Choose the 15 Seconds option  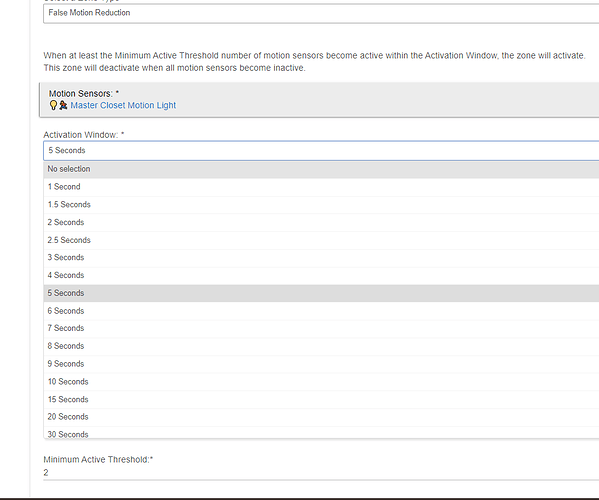click(321, 400)
